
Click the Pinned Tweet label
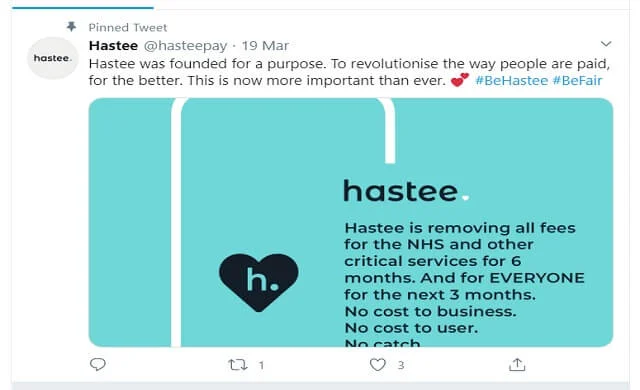coord(128,27)
